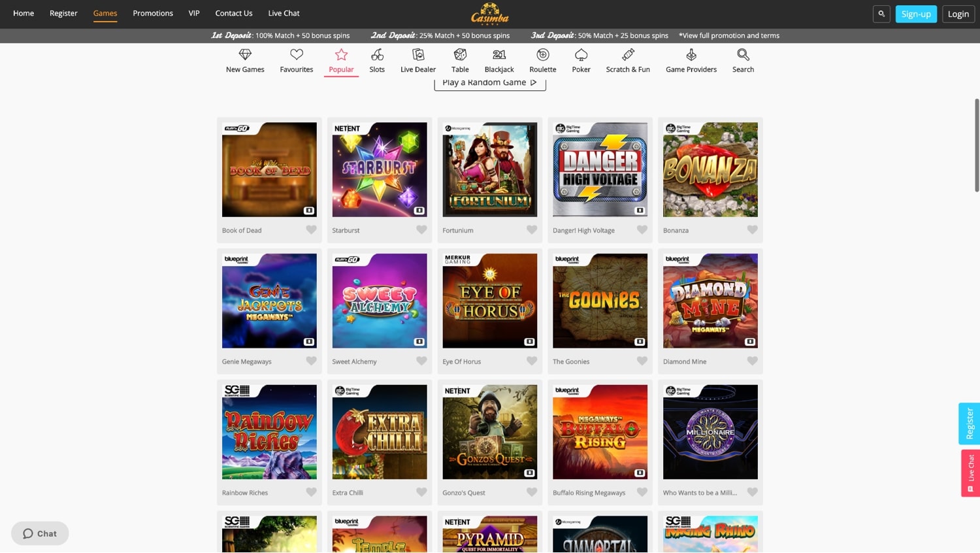
Task: Click the Login button
Action: (x=958, y=14)
